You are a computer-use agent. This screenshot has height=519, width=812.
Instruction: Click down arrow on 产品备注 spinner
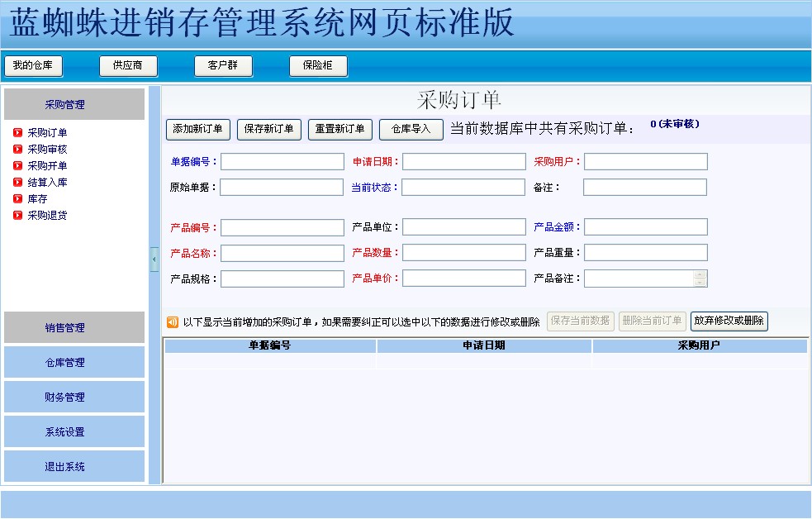[700, 283]
